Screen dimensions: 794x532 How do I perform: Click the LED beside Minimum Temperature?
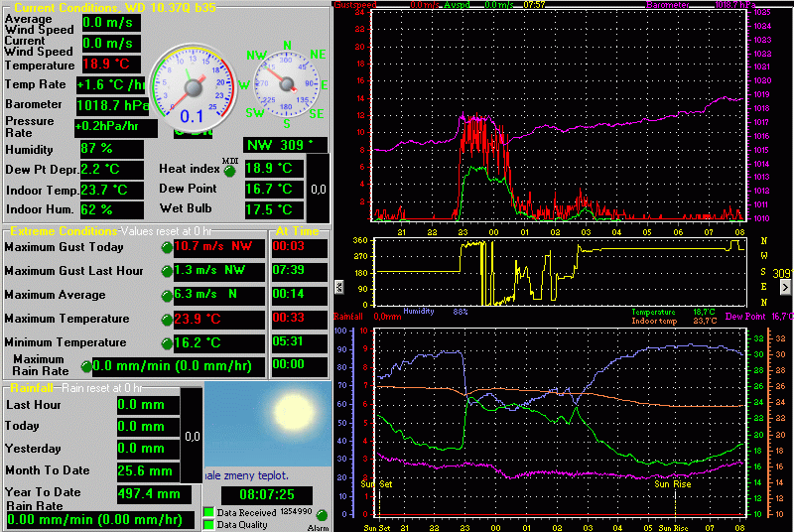[x=166, y=343]
